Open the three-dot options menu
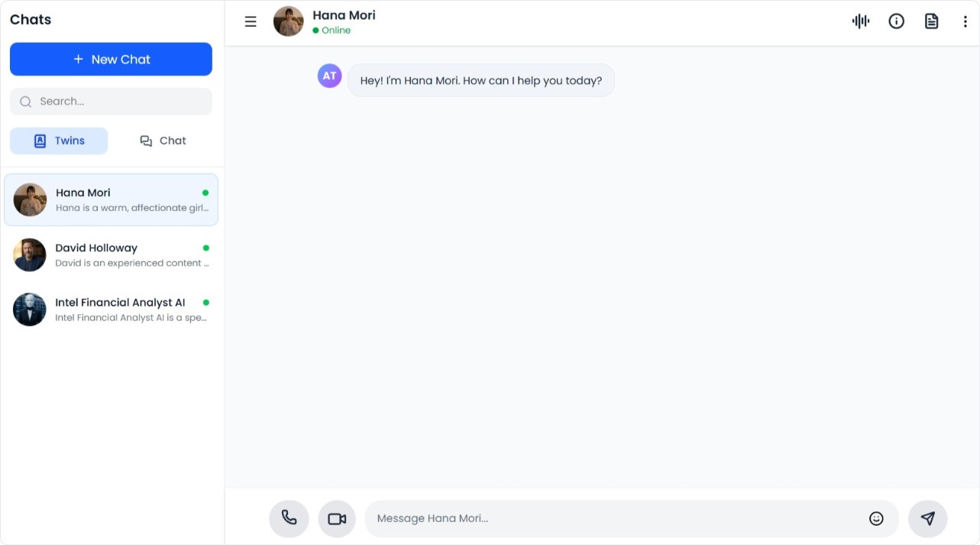The width and height of the screenshot is (980, 545). [x=965, y=21]
